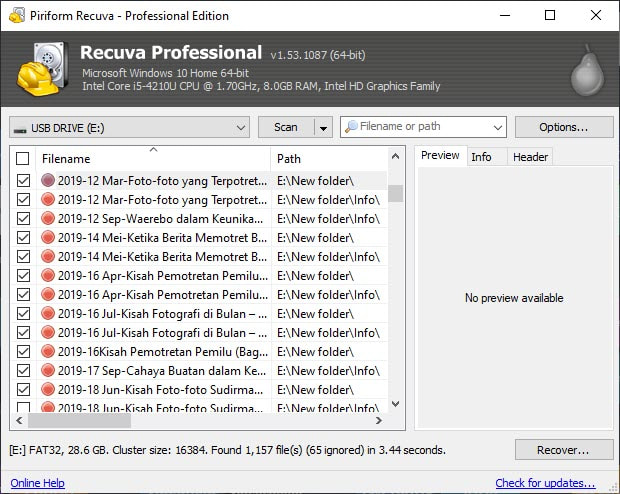The width and height of the screenshot is (620, 494).
Task: Click the path cell of 2019-17 Sep-Cahaya Buatan
Action: 328,371
